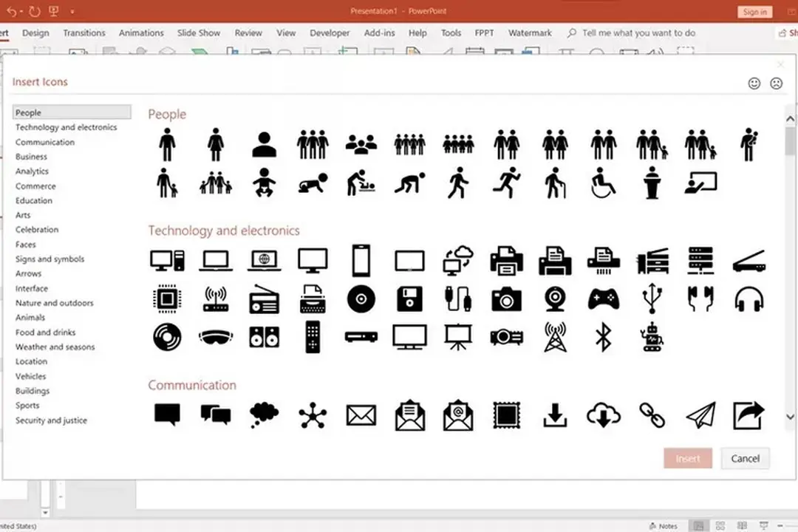Image resolution: width=798 pixels, height=532 pixels.
Task: Click the smiley feedback face in the dialog
Action: 754,83
